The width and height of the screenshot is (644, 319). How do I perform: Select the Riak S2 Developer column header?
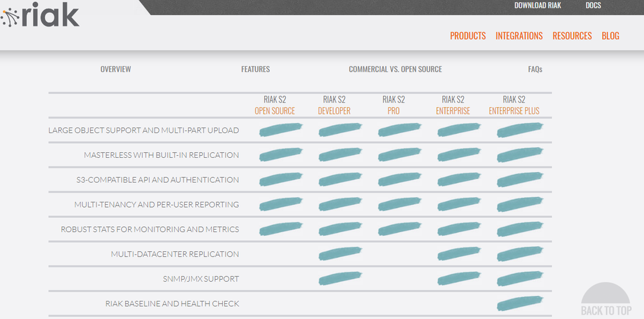(334, 105)
